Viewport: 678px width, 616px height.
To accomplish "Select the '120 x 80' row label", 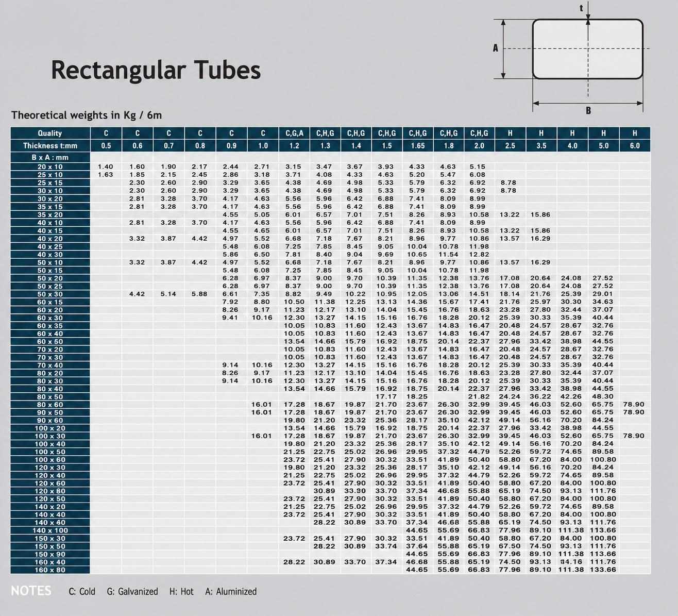I will tap(50, 491).
